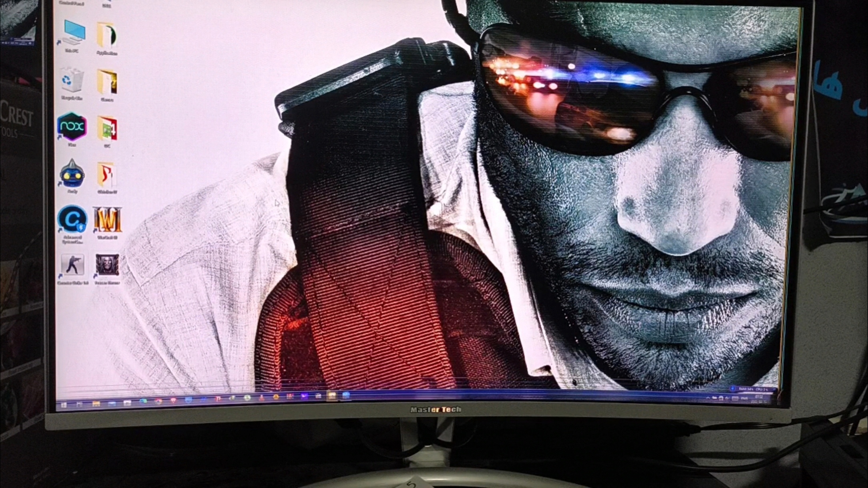This screenshot has height=488, width=868.
Task: Launch the Nox emulator shortcut
Action: tap(72, 129)
